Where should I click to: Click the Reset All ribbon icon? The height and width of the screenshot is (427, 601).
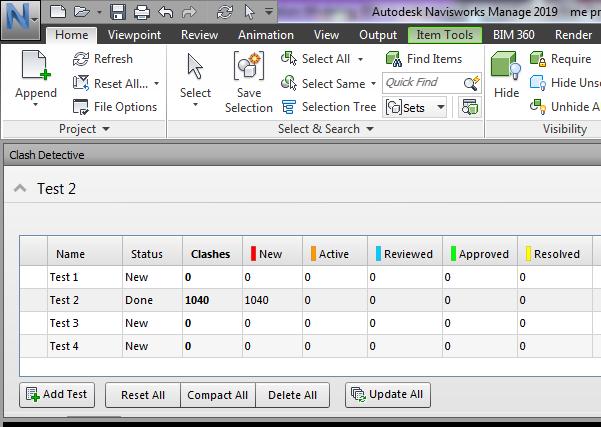click(x=81, y=83)
